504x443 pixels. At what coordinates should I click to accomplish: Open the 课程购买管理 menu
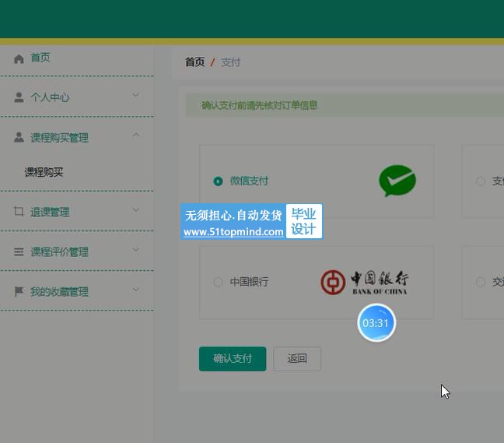point(59,138)
